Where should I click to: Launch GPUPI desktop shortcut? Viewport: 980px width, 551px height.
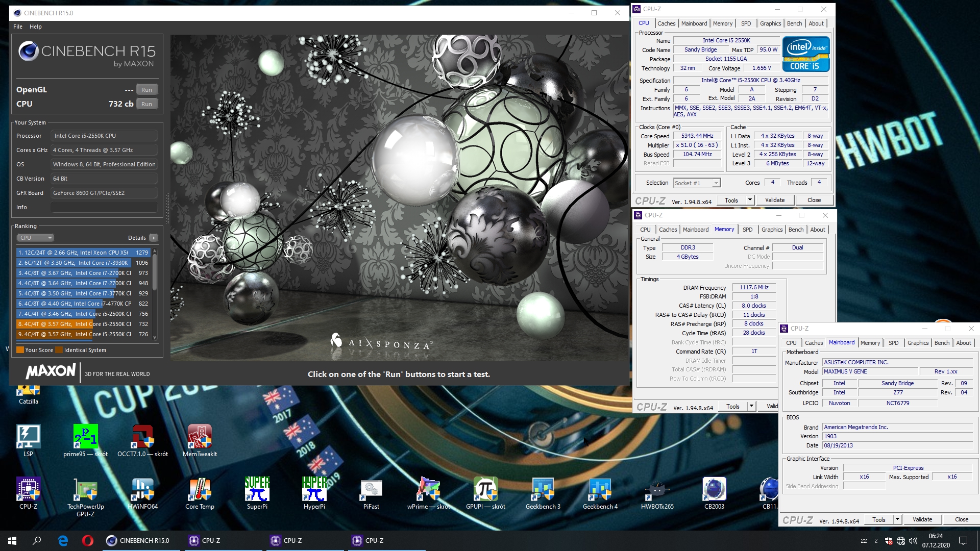(x=485, y=493)
